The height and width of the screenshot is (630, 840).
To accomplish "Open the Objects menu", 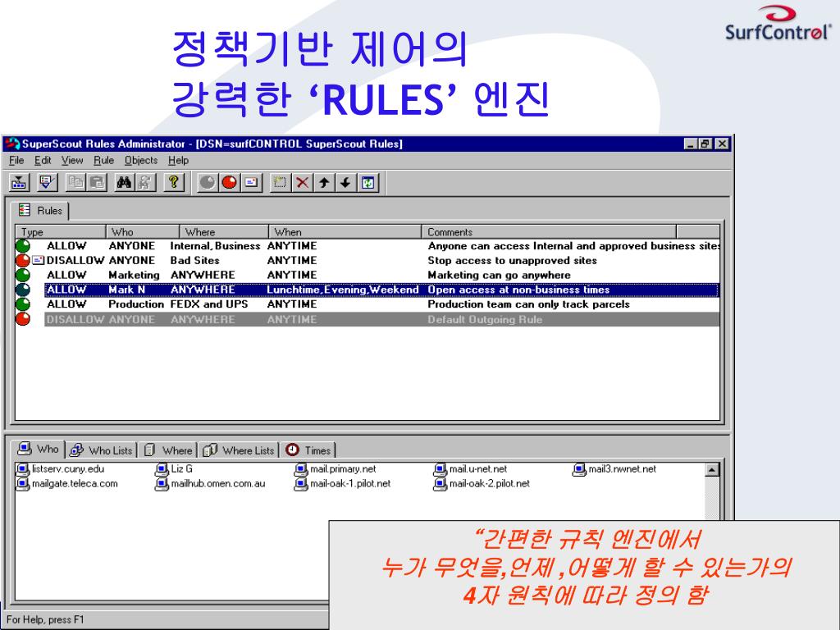I will [141, 160].
